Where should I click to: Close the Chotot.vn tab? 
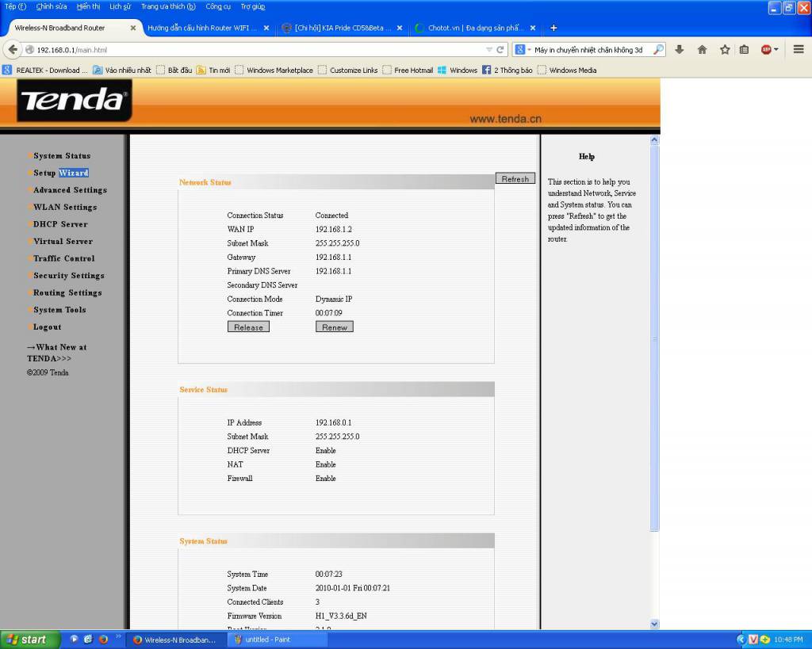coord(532,28)
